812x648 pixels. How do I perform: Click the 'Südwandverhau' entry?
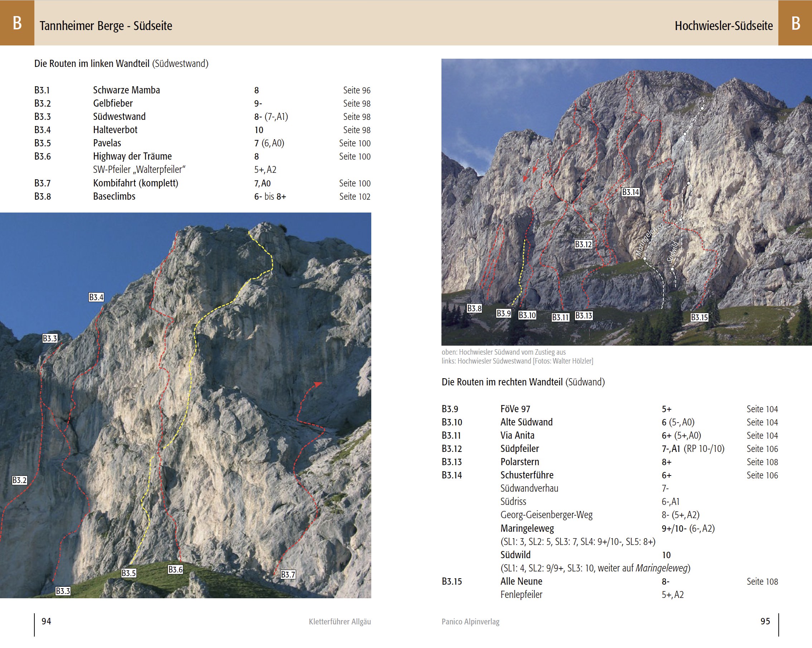pyautogui.click(x=530, y=488)
